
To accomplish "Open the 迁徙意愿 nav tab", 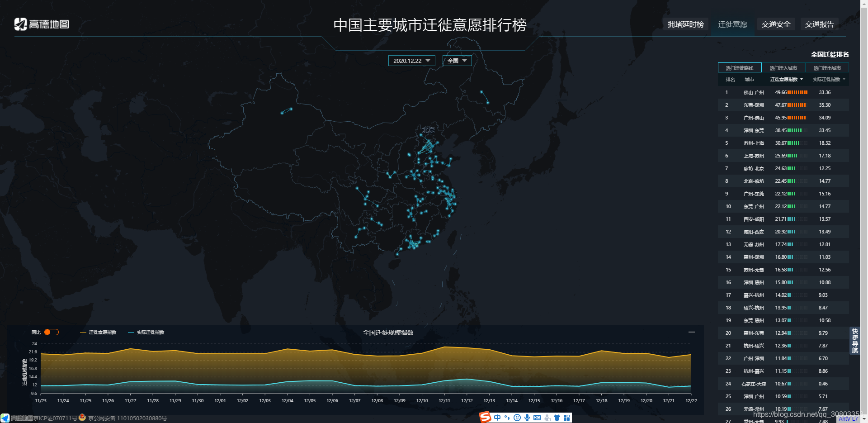I will 732,24.
